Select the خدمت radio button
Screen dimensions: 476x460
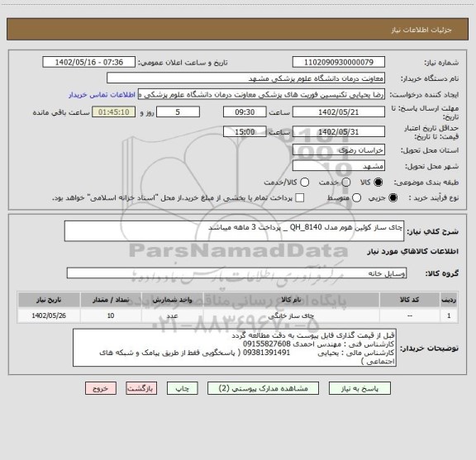click(346, 183)
